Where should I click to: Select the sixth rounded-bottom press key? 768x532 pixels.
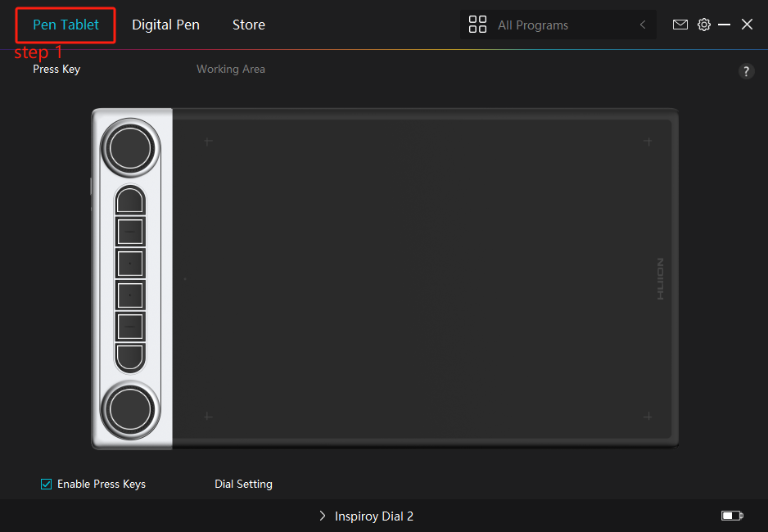[130, 358]
